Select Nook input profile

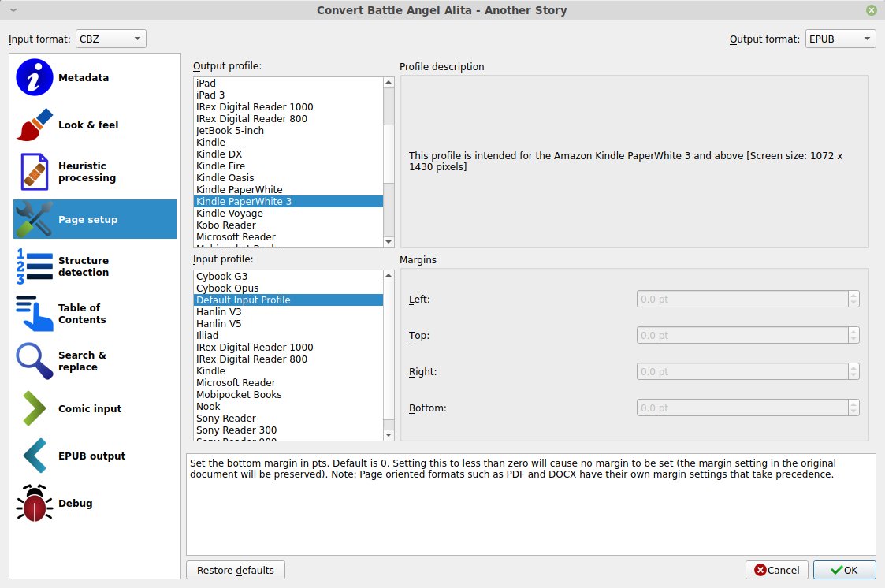pos(288,406)
